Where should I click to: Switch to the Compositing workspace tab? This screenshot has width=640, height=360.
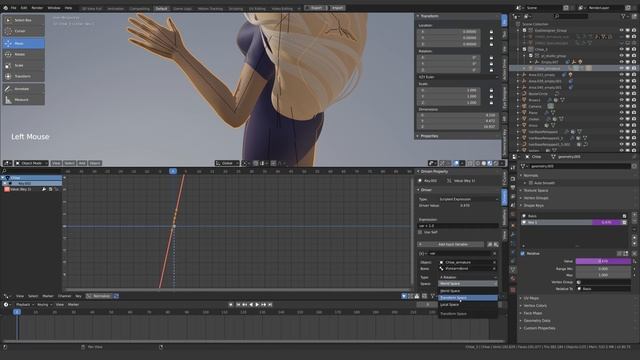139,8
